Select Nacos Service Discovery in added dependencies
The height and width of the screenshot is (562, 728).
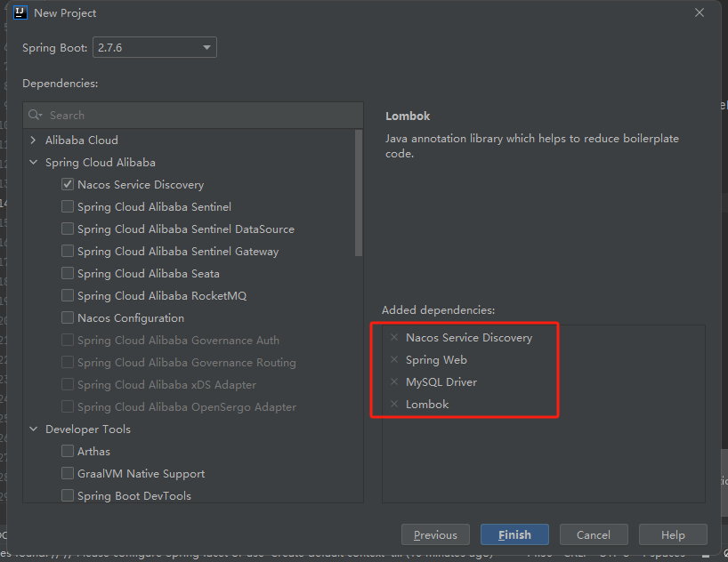pyautogui.click(x=469, y=337)
